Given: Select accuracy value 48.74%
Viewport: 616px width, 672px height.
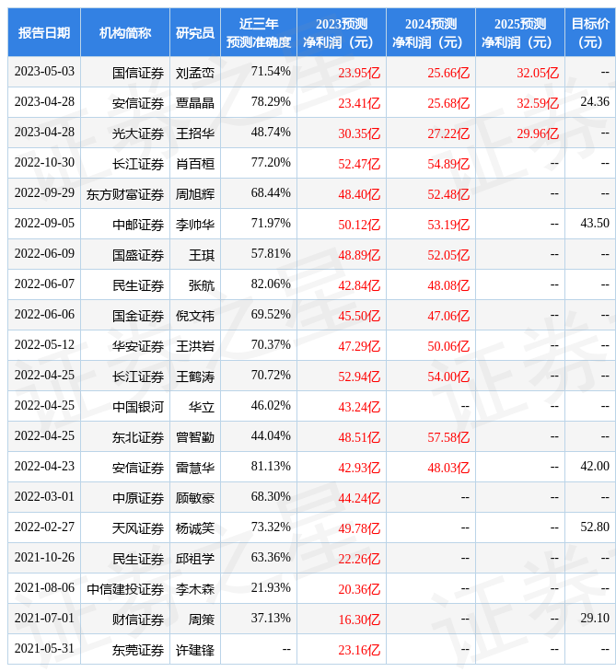Looking at the screenshot, I should pyautogui.click(x=271, y=133).
